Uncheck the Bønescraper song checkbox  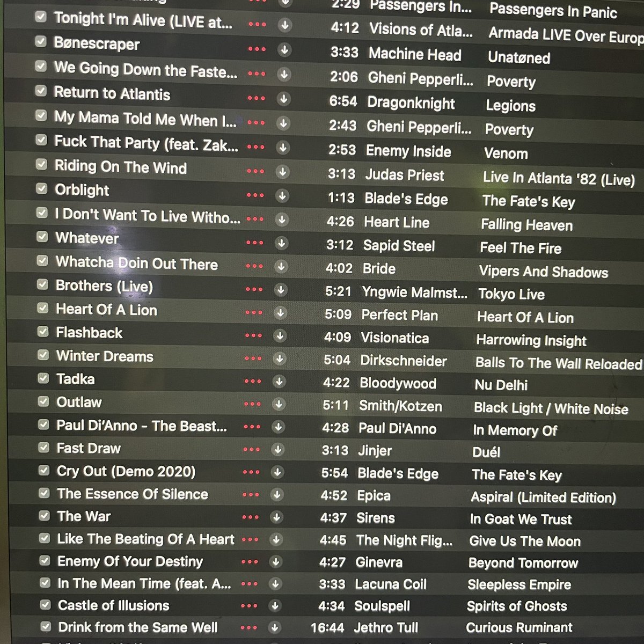click(x=41, y=41)
